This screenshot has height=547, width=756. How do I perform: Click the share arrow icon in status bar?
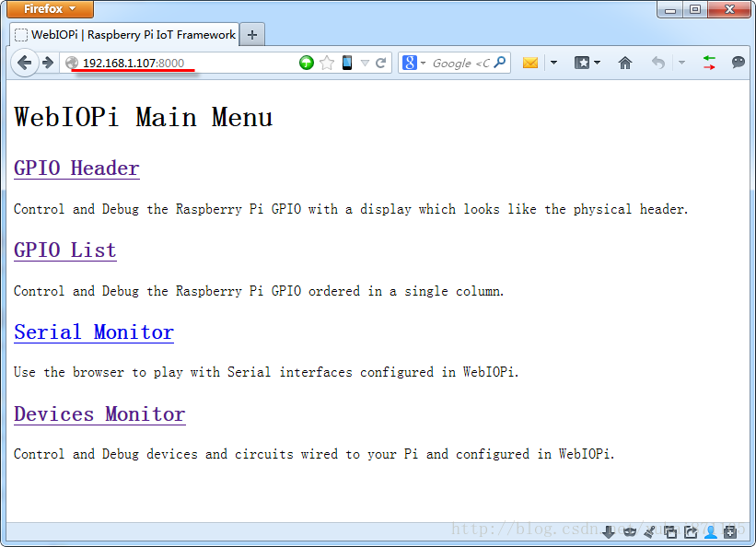click(691, 532)
